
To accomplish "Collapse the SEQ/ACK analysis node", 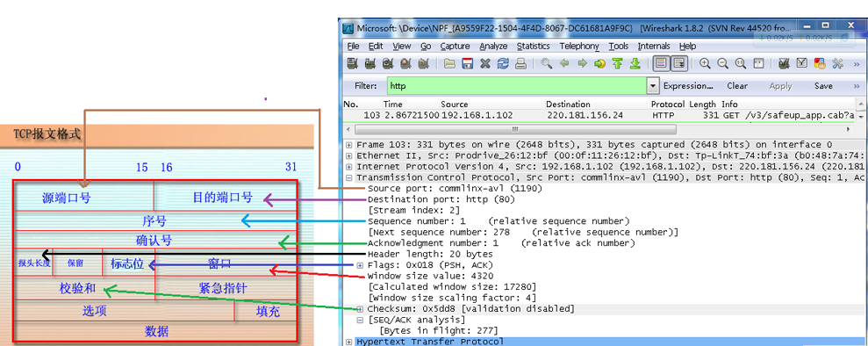I will click(x=361, y=320).
